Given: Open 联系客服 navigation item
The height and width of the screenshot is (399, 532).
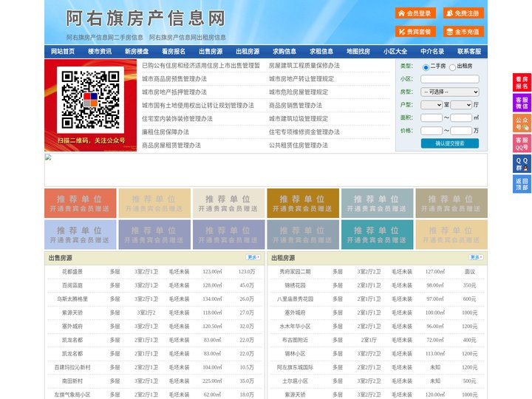Looking at the screenshot, I should point(470,52).
